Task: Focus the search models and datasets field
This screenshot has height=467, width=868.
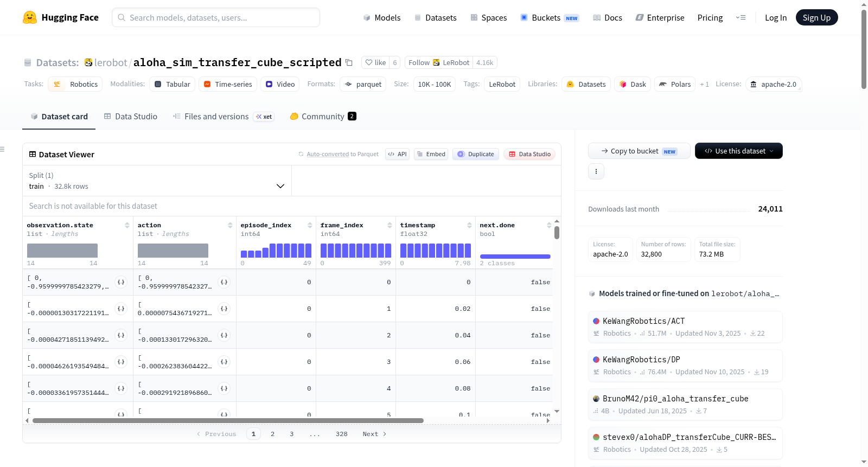Action: (x=216, y=17)
